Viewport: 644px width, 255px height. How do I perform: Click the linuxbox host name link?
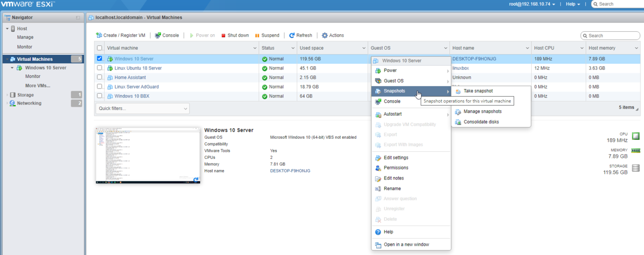pyautogui.click(x=460, y=68)
